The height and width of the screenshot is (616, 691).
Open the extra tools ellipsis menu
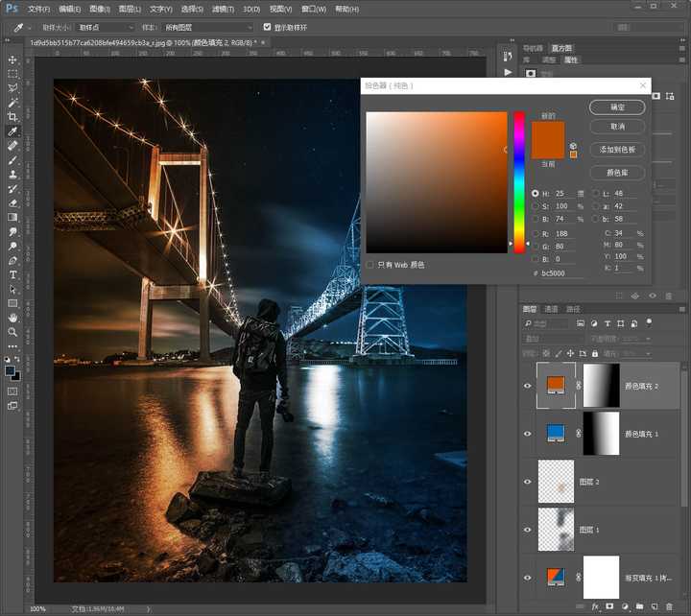tap(12, 346)
